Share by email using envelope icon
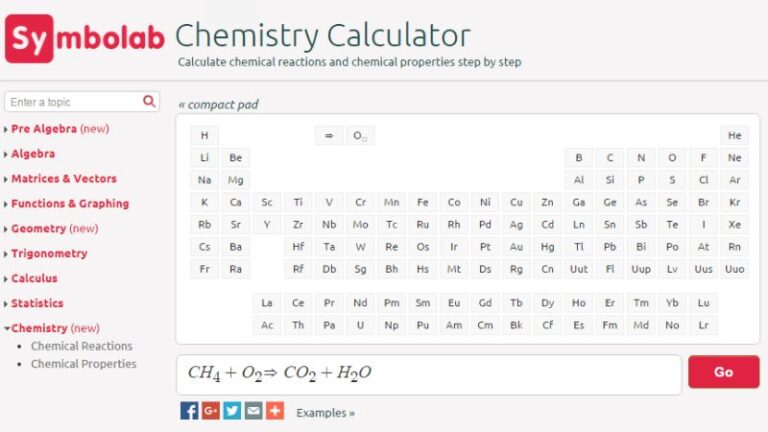The height and width of the screenshot is (432, 768). pos(253,411)
